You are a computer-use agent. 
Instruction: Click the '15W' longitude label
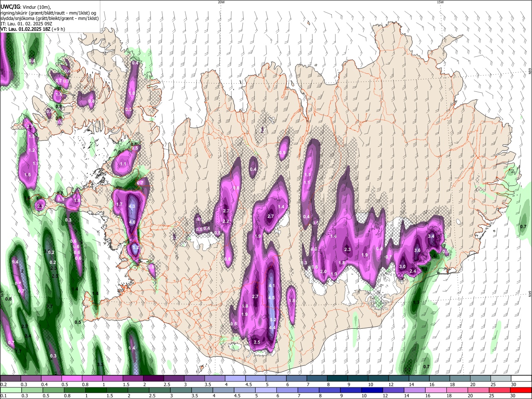440,2
